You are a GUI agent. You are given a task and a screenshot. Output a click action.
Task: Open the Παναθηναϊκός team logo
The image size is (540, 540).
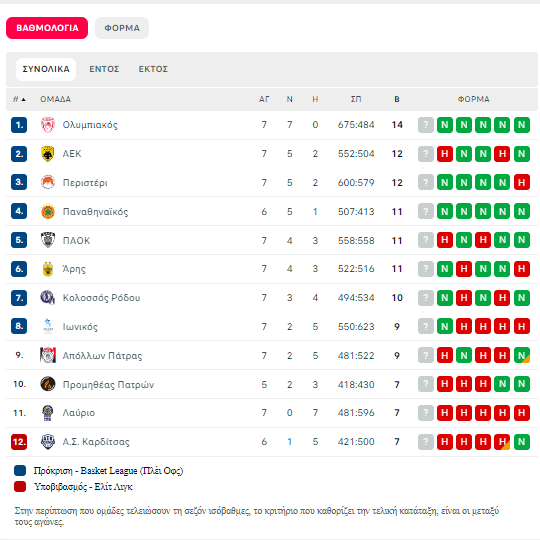tap(48, 211)
